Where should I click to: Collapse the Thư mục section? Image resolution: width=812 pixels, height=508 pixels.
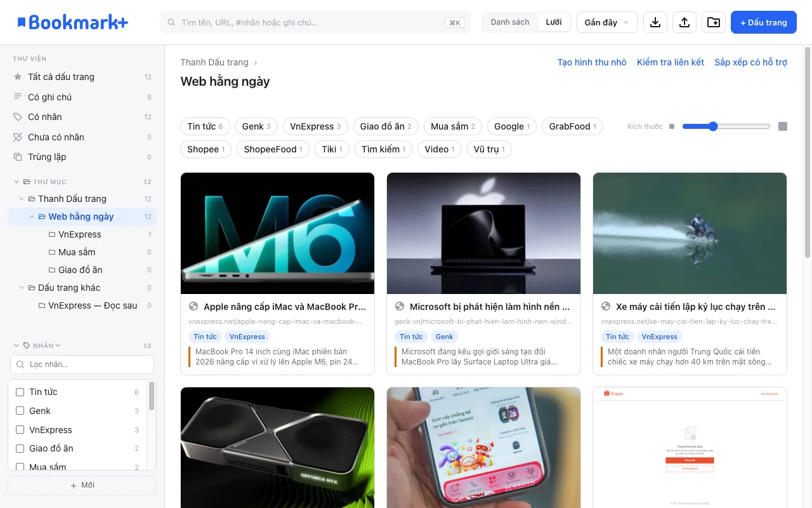(16, 182)
